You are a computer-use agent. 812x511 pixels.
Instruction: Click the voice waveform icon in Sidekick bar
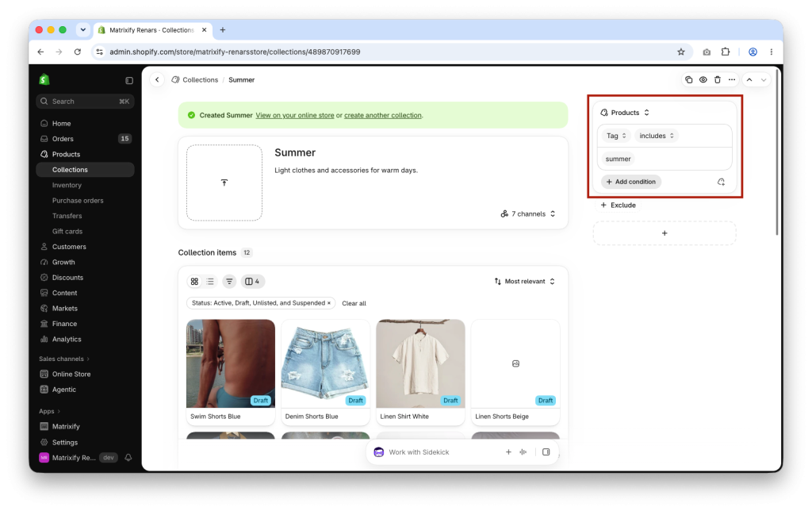(523, 452)
